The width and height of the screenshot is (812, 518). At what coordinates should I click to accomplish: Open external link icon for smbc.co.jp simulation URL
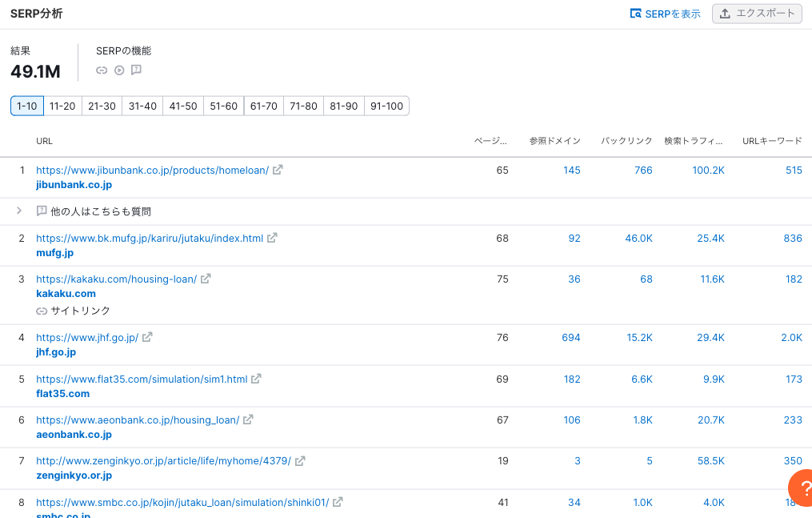pos(338,502)
